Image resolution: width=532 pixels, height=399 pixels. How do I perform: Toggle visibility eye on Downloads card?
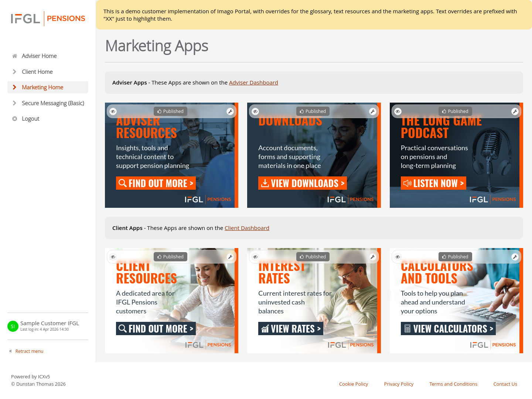(255, 111)
